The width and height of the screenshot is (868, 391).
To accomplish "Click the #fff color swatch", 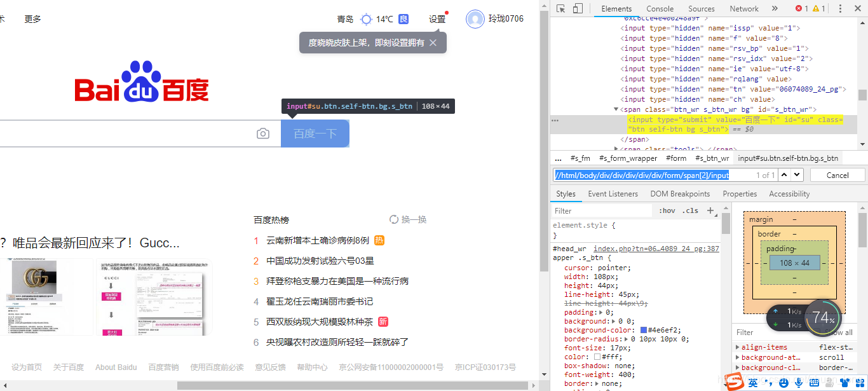I will pyautogui.click(x=597, y=357).
